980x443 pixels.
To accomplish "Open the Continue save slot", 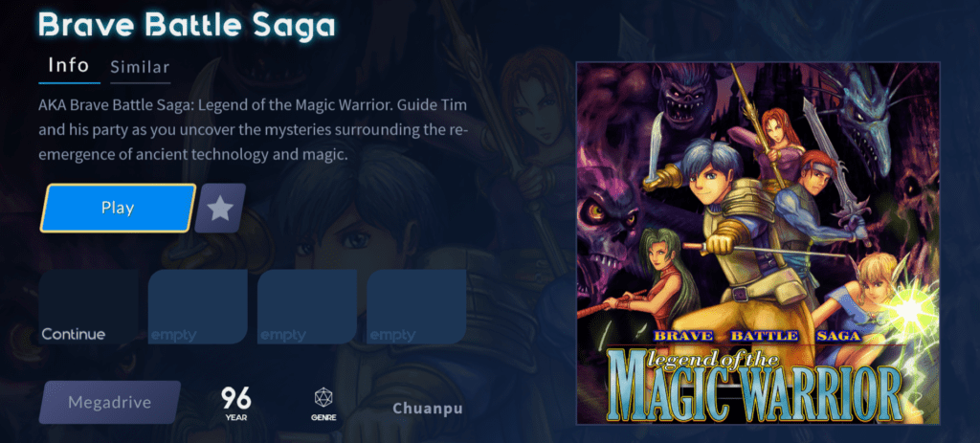I will pyautogui.click(x=88, y=307).
